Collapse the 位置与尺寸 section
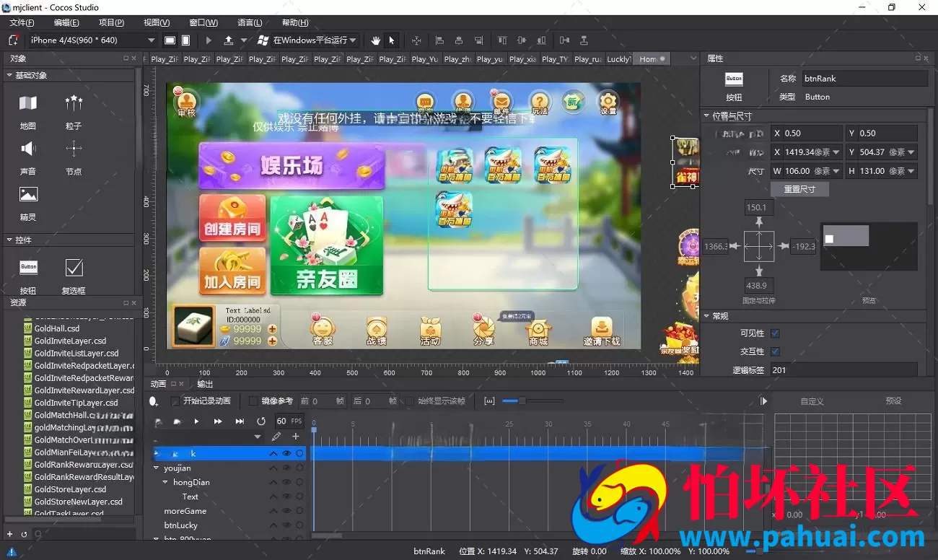Screen dimensions: 938x560 [706, 115]
